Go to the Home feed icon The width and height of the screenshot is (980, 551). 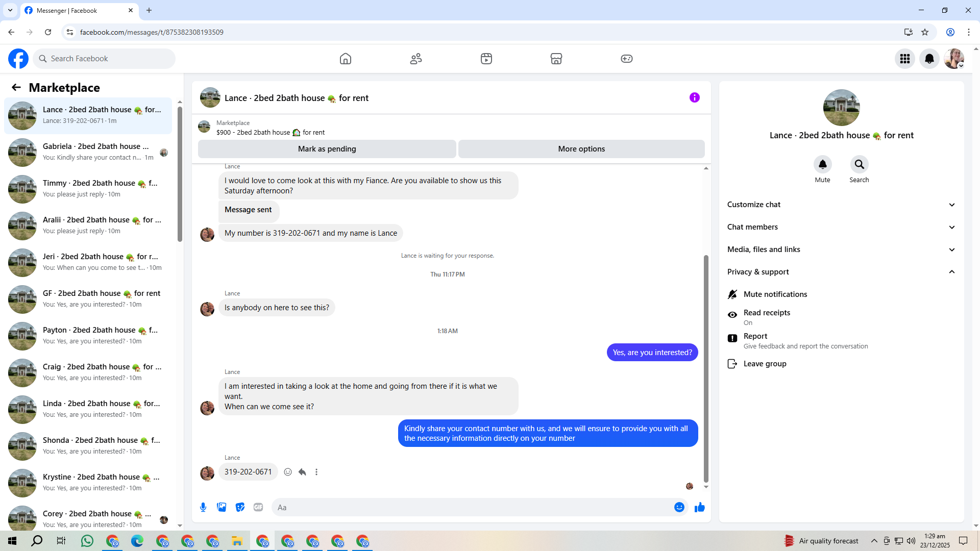pos(346,59)
